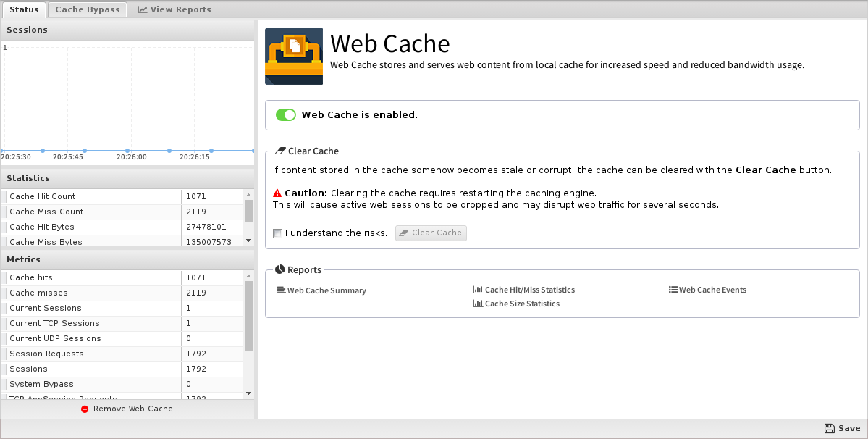This screenshot has height=439, width=868.
Task: Click the Web Cache Summary list icon
Action: click(x=282, y=290)
